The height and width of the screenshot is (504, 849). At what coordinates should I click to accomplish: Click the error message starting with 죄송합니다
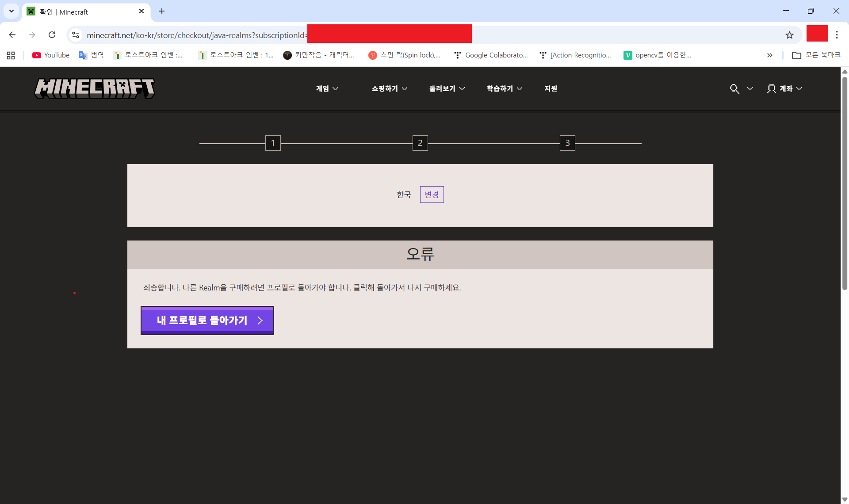(x=302, y=288)
